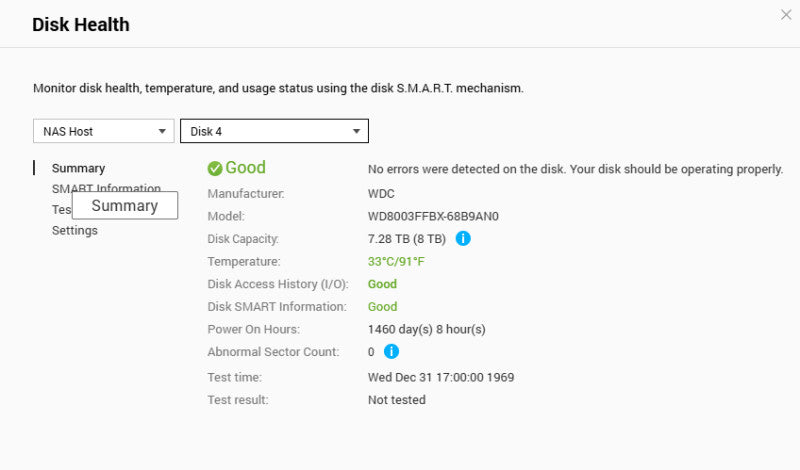The image size is (800, 470).
Task: Open the Disk 4 selection dropdown
Action: pos(274,131)
